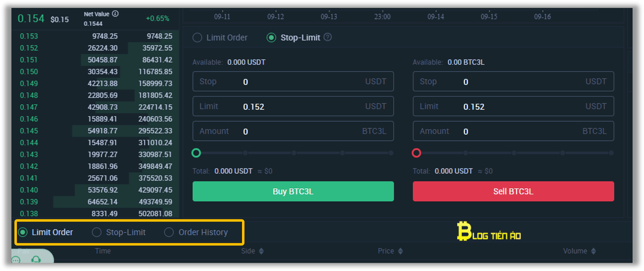This screenshot has width=644, height=271.
Task: Sort orders by Side column arrows
Action: click(x=261, y=251)
